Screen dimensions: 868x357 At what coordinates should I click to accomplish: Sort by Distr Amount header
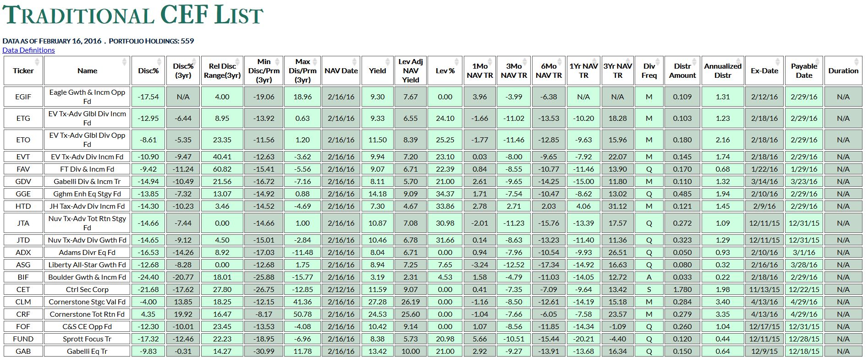coord(682,71)
